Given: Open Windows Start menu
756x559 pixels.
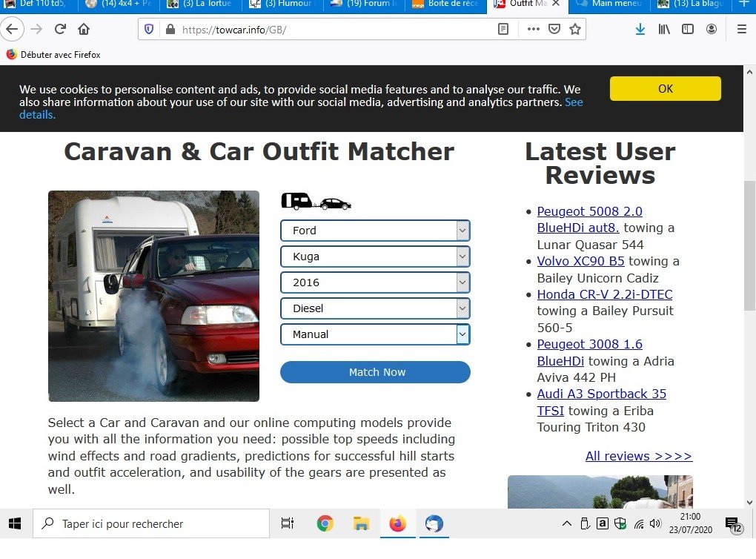Looking at the screenshot, I should 15,524.
